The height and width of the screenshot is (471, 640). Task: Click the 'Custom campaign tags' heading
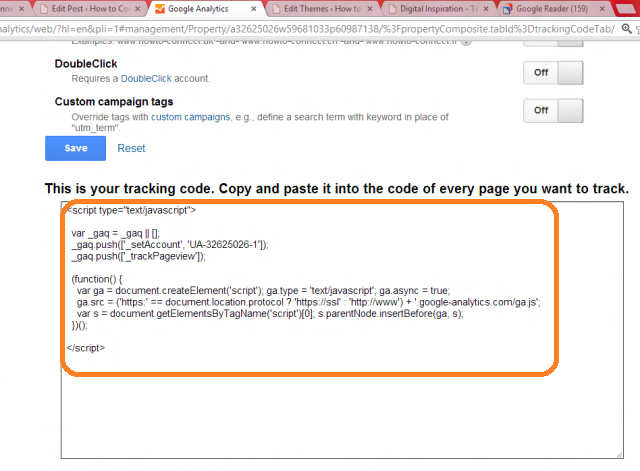(x=114, y=102)
